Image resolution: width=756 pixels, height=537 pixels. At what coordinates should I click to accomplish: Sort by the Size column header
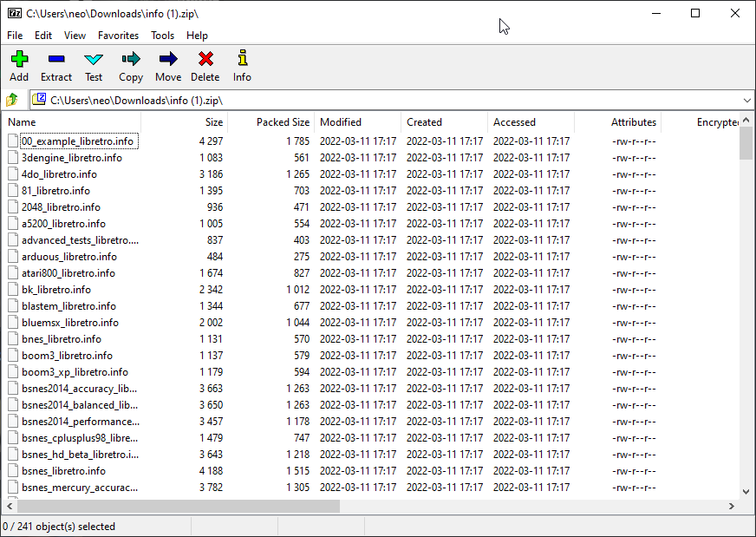click(213, 122)
